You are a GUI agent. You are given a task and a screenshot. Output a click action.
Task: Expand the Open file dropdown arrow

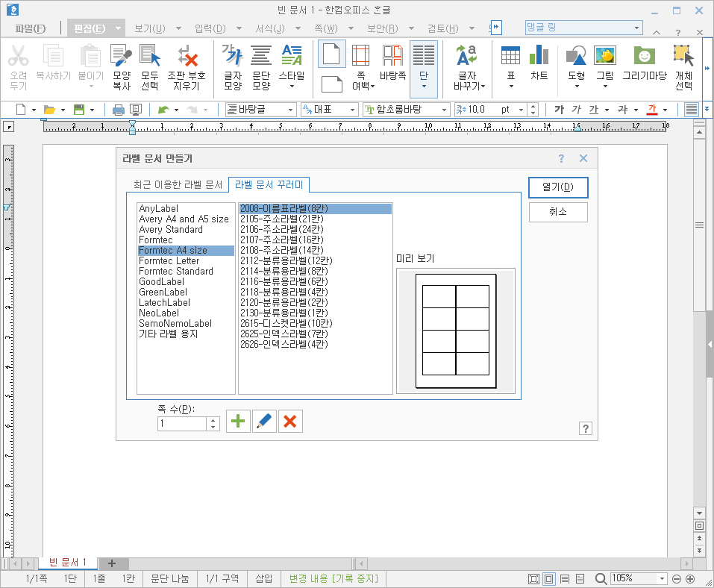[63, 110]
